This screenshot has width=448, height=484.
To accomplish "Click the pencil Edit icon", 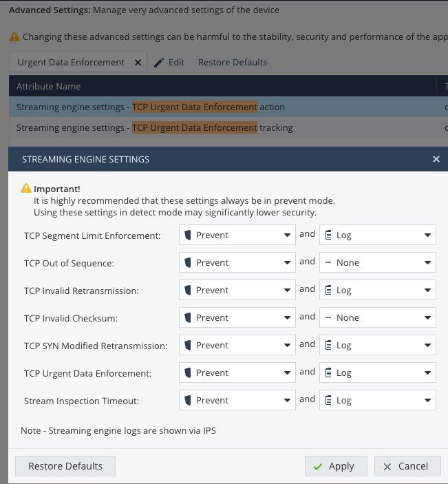I will pyautogui.click(x=159, y=63).
